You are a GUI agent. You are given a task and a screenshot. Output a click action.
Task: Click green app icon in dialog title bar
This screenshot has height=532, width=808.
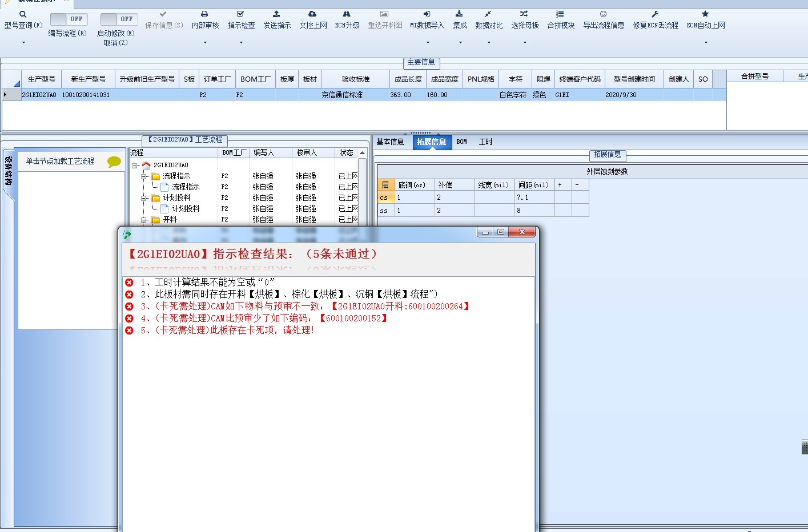127,235
